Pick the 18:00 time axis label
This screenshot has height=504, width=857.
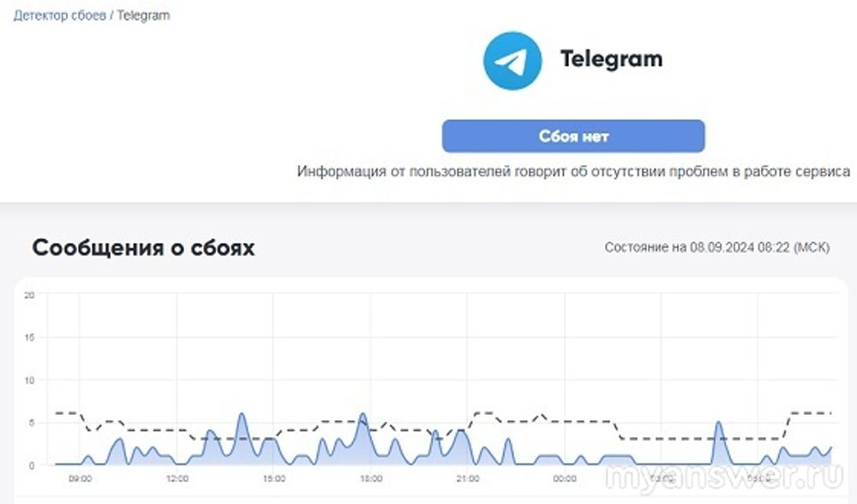[x=370, y=478]
